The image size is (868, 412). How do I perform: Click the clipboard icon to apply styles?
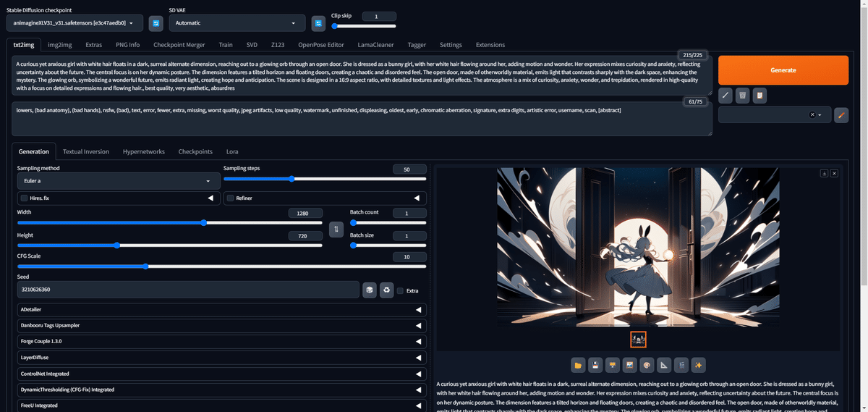pyautogui.click(x=759, y=95)
